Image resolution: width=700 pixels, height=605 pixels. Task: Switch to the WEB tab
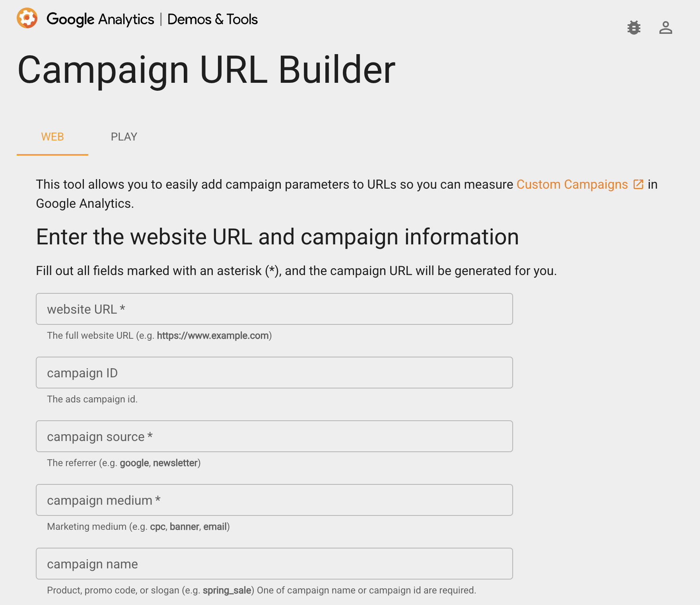tap(52, 137)
